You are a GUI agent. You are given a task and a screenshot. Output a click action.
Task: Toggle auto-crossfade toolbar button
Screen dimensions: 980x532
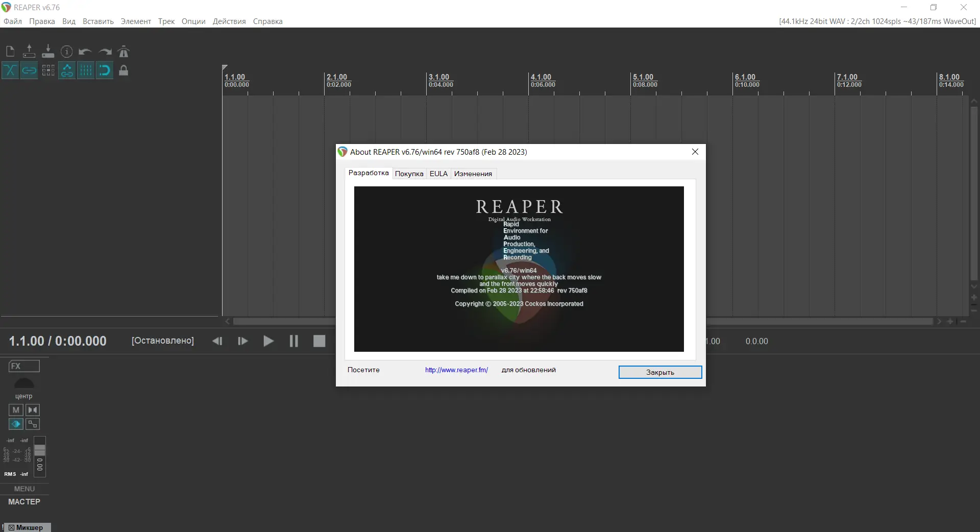pos(10,70)
